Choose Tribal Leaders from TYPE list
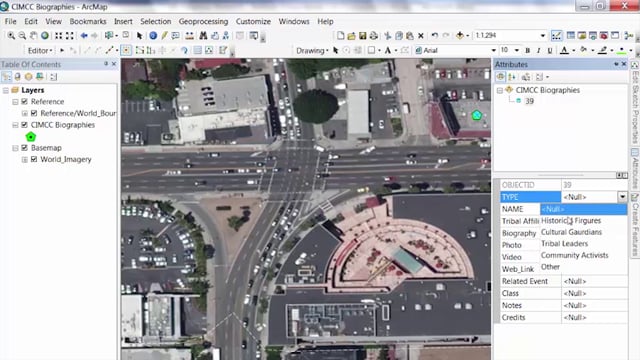 click(x=584, y=244)
